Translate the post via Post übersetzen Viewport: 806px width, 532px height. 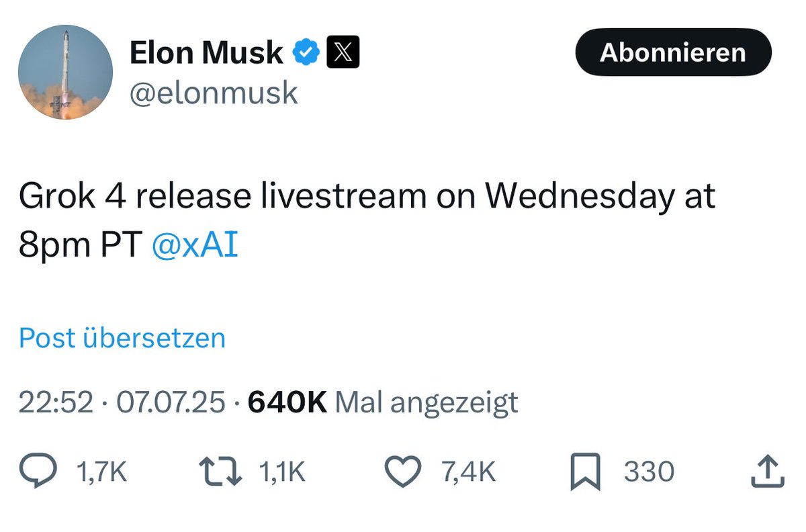(122, 338)
